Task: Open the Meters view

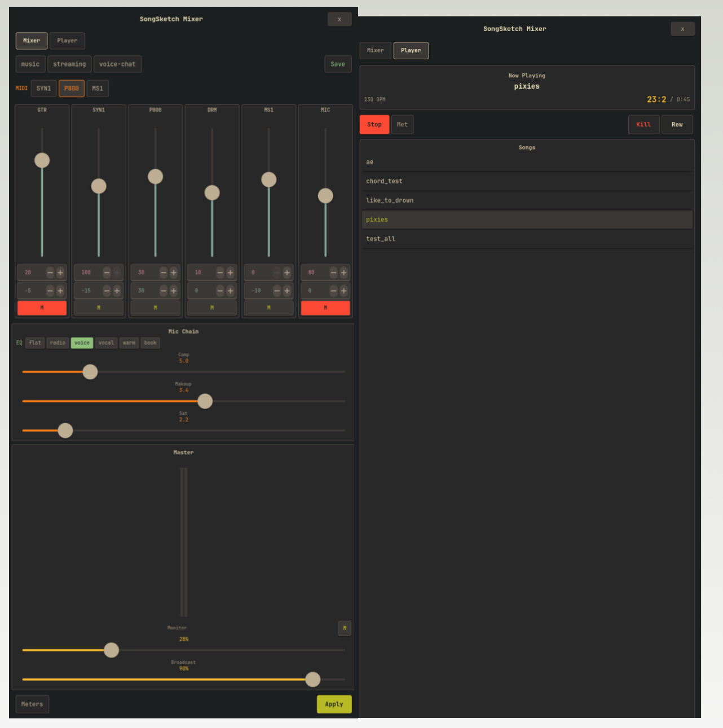Action: tap(32, 704)
